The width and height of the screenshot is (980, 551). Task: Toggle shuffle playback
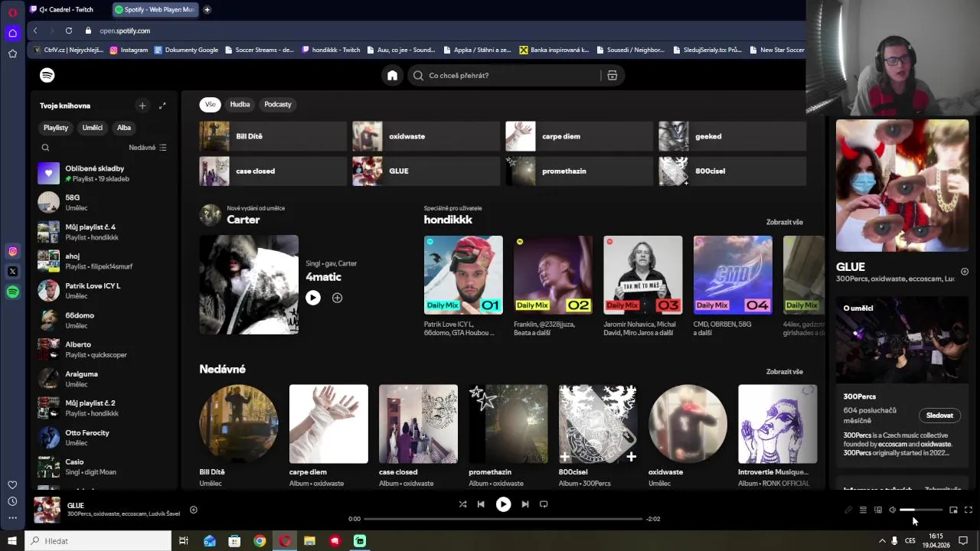click(462, 504)
